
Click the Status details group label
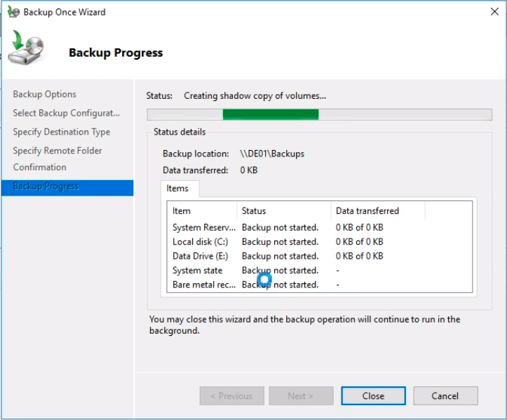click(x=180, y=132)
